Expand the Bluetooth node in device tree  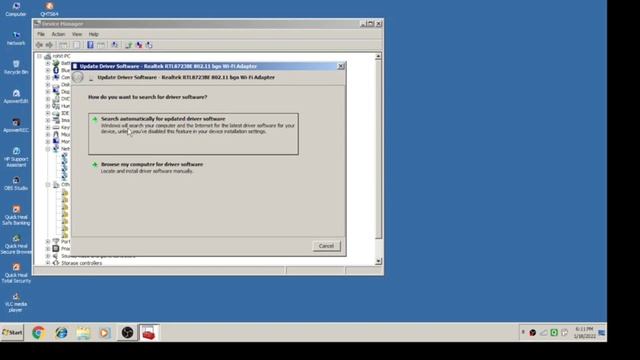(48, 70)
